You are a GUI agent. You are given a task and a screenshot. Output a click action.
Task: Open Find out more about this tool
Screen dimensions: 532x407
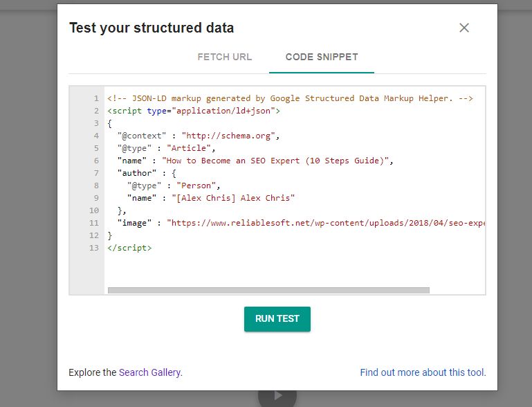click(423, 372)
